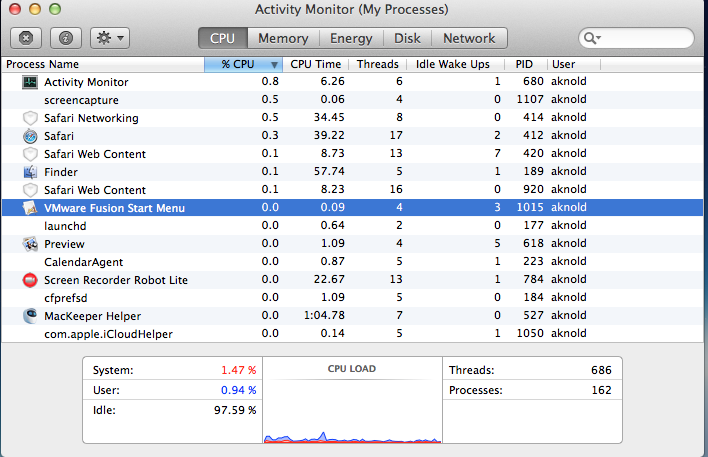The height and width of the screenshot is (457, 708).
Task: Click the User 0.94 % value
Action: (238, 390)
